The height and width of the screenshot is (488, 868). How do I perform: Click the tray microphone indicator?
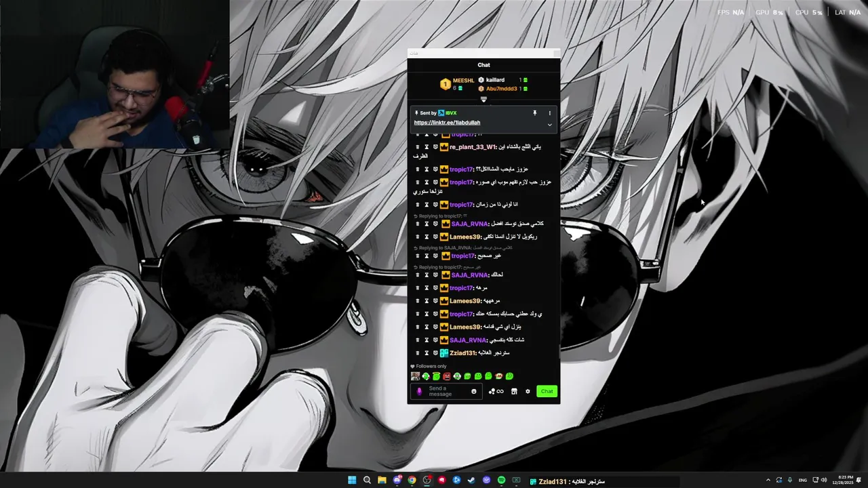click(789, 481)
